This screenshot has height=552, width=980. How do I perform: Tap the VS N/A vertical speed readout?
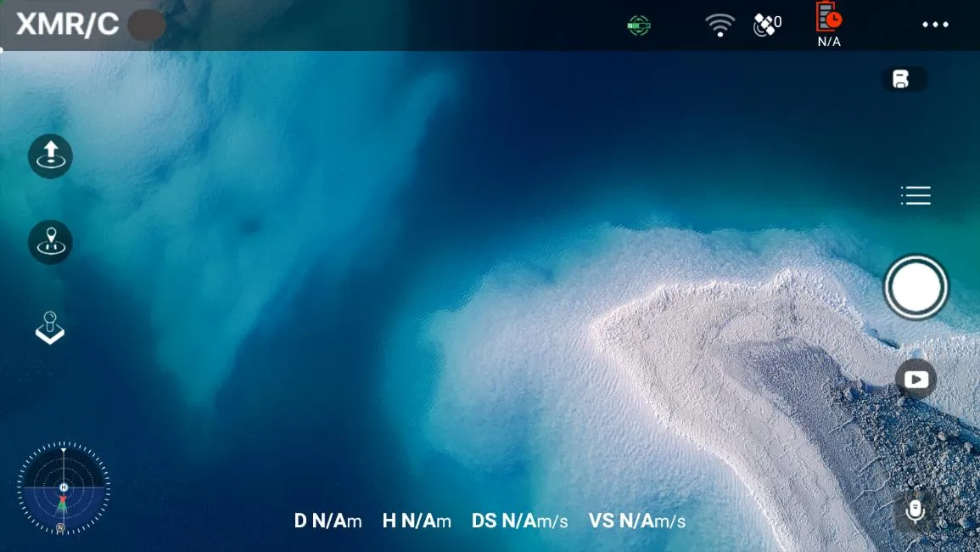636,521
